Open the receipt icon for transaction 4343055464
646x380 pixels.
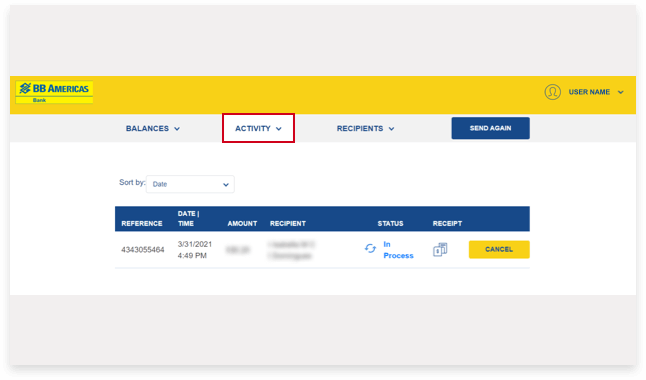(x=440, y=249)
